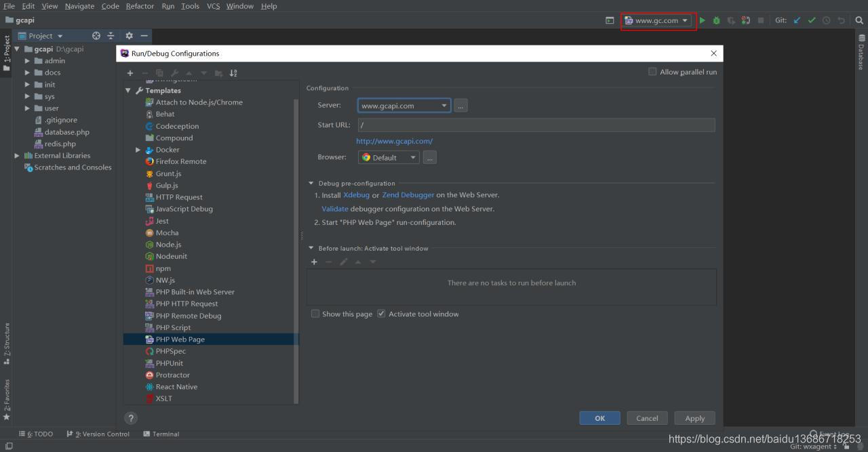Screen dimensions: 868x452
Task: Sort configurations alphabetically
Action: click(x=233, y=73)
